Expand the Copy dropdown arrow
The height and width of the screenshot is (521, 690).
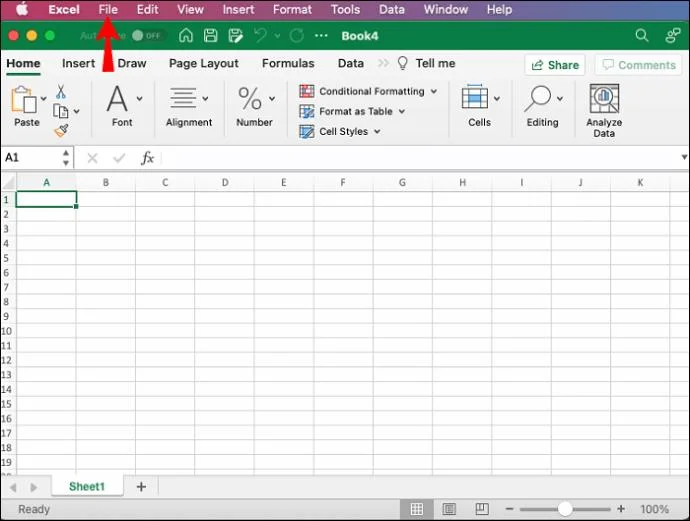[77, 111]
